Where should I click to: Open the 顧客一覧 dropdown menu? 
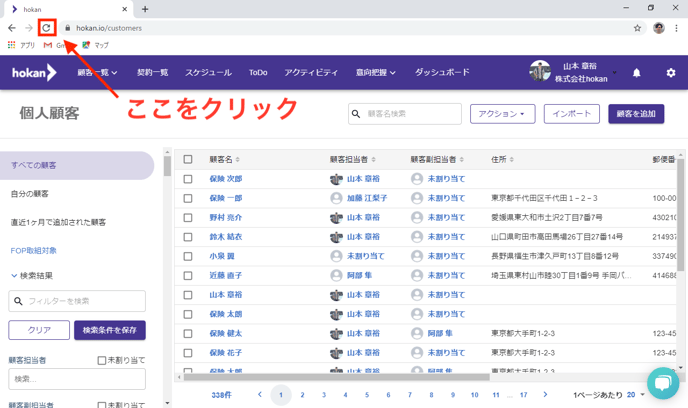point(97,73)
